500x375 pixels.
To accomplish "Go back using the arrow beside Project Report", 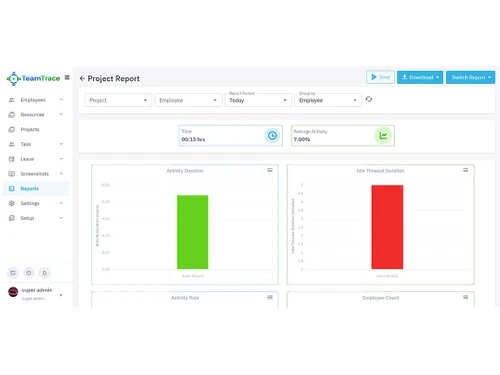I will coord(82,79).
